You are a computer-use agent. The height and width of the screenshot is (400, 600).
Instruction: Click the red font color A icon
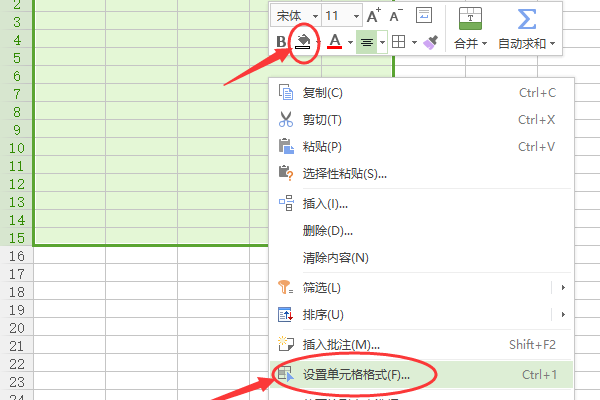335,42
